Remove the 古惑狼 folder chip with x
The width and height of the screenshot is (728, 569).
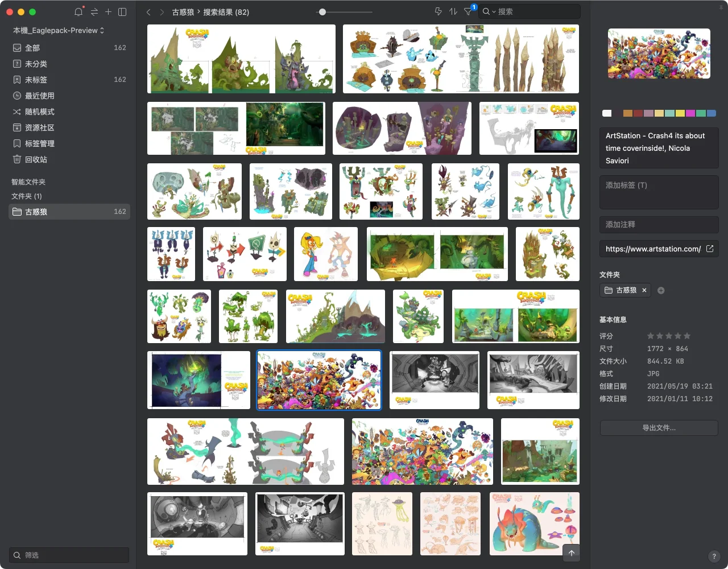644,290
